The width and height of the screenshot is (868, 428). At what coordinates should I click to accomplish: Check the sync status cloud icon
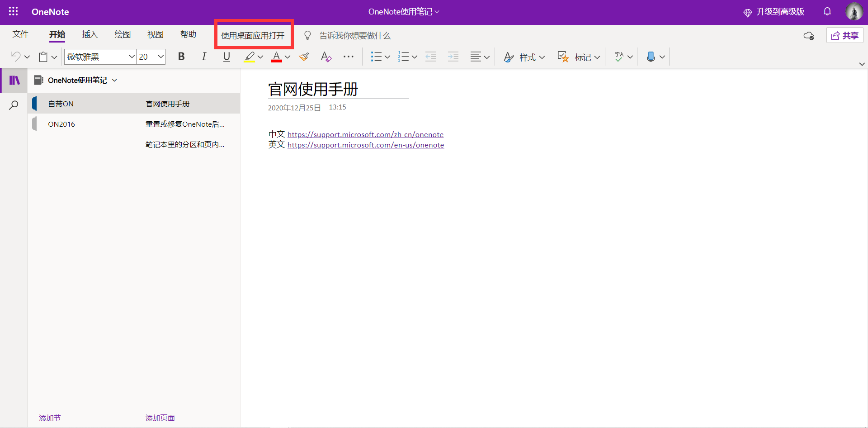coord(809,35)
